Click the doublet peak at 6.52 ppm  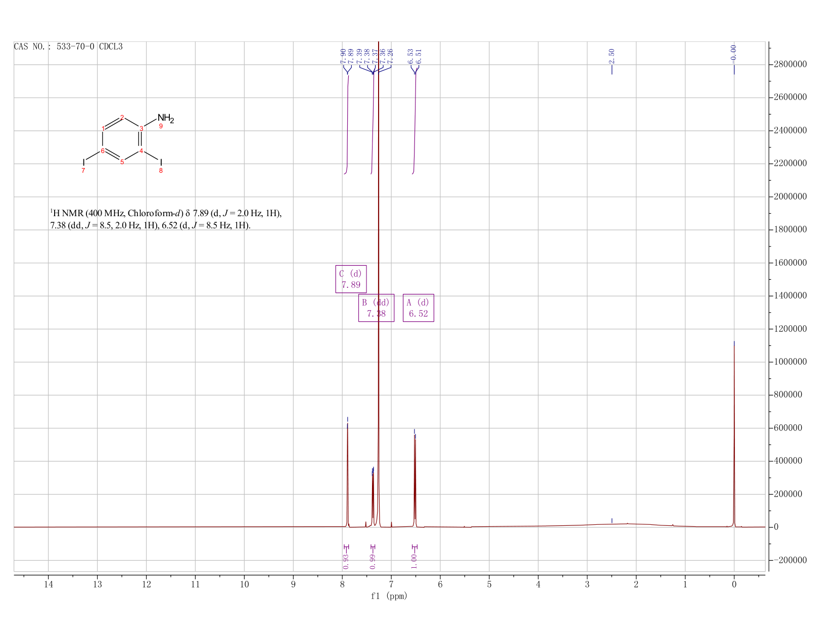(x=415, y=480)
